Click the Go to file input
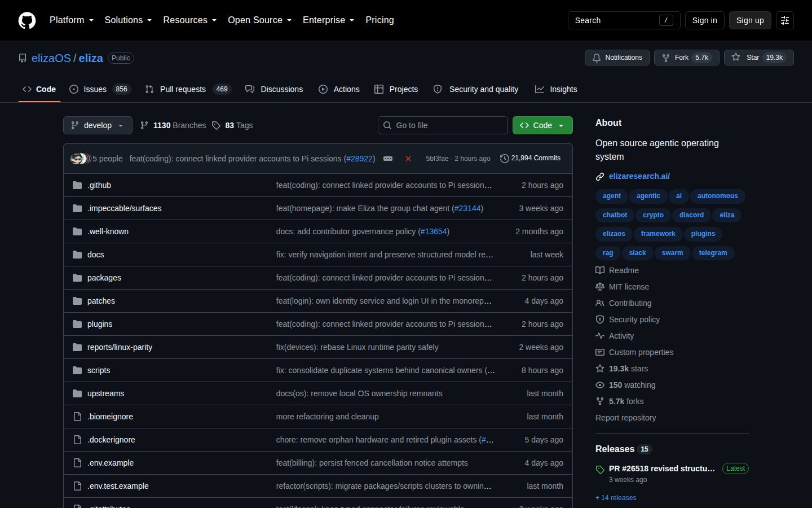This screenshot has width=812, height=508. click(x=443, y=125)
